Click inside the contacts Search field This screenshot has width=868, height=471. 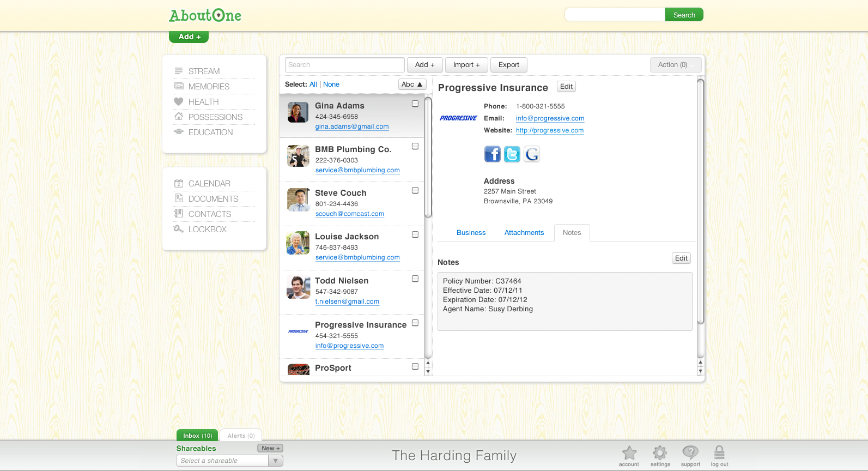[x=345, y=65]
